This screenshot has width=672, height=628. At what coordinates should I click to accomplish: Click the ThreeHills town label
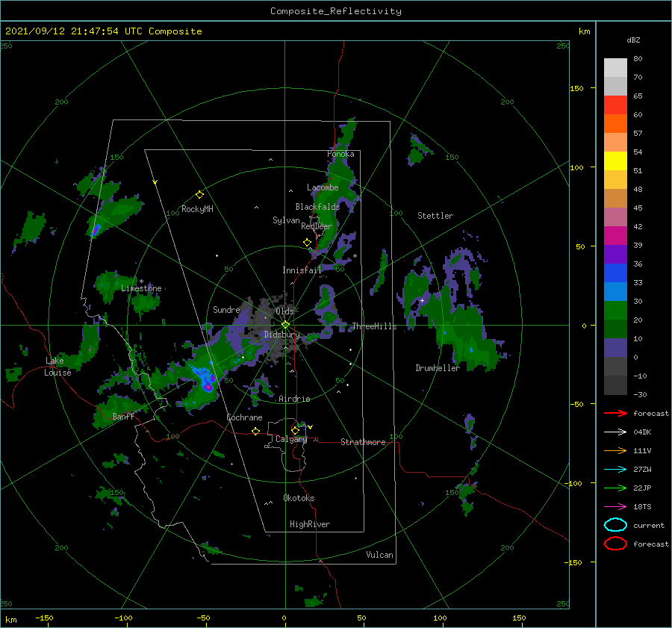[x=374, y=326]
